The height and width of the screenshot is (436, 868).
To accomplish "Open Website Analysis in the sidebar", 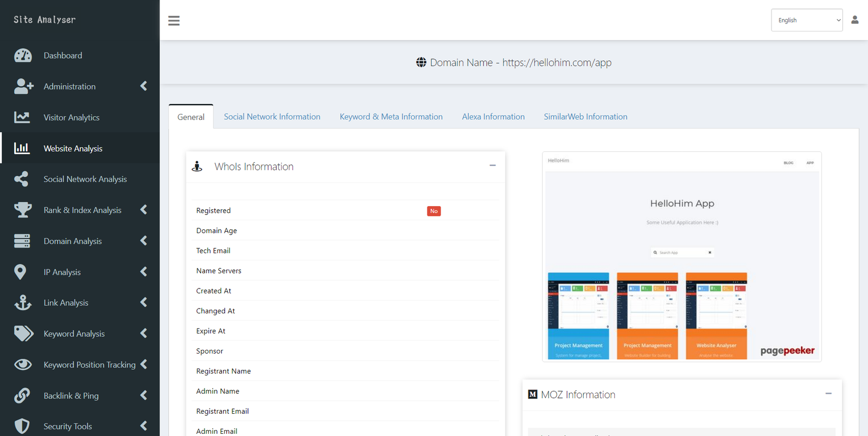I will [x=73, y=148].
